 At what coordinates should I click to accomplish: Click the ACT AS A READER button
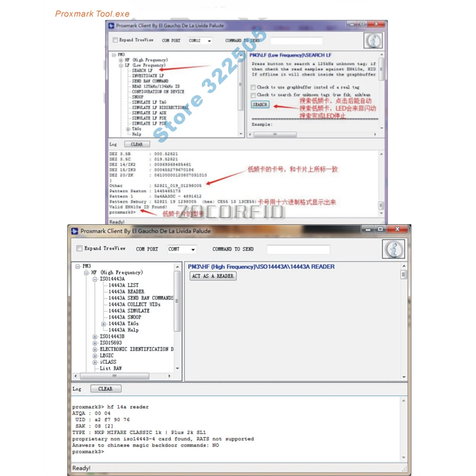click(213, 276)
